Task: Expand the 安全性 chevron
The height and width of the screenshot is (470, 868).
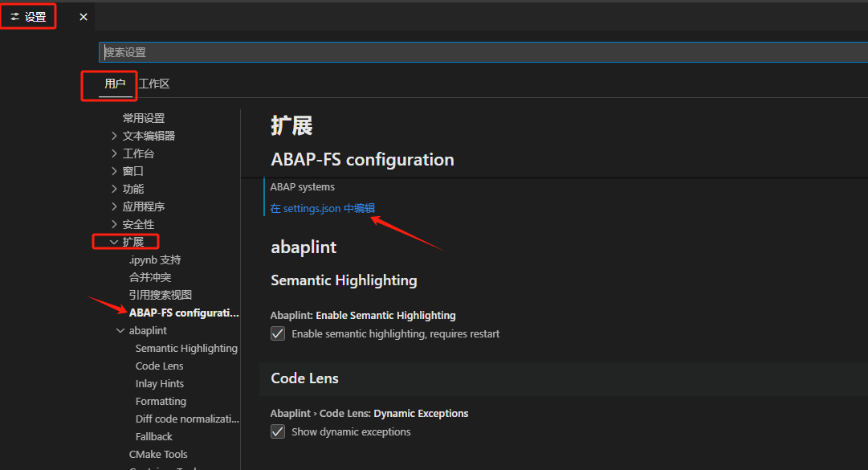Action: (x=114, y=224)
